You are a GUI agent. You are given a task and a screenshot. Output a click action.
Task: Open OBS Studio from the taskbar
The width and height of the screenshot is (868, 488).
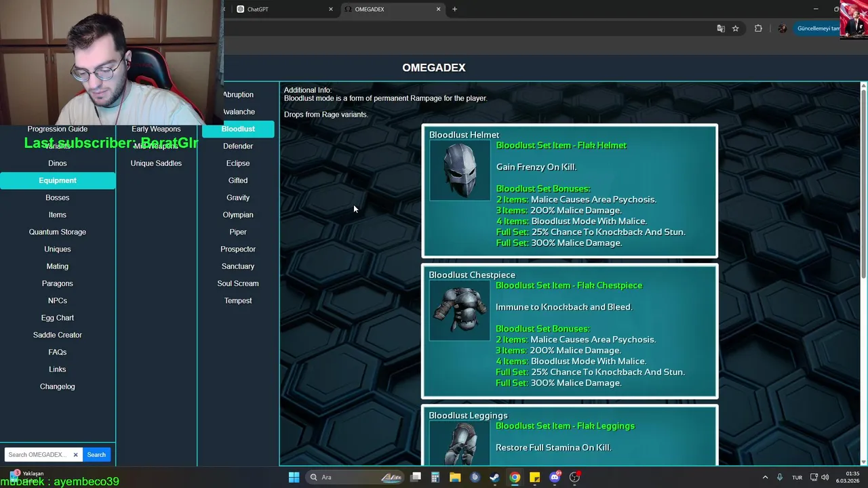[574, 477]
